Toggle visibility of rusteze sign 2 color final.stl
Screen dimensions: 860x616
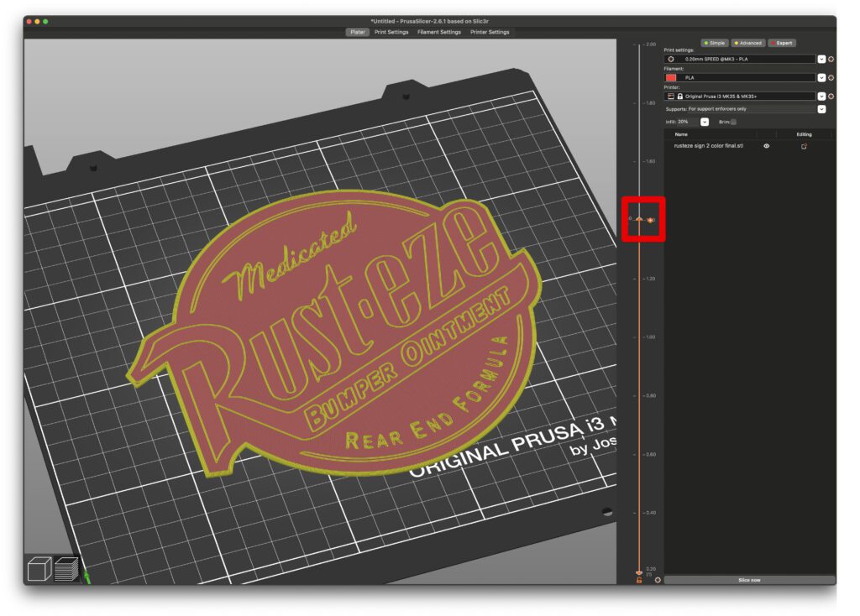767,146
